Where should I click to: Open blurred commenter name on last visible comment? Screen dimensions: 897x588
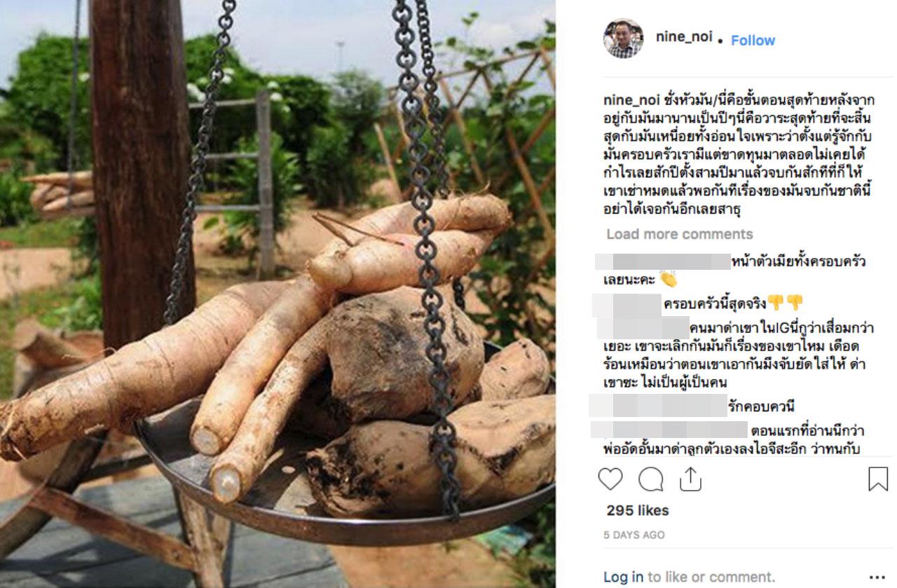[x=669, y=429]
